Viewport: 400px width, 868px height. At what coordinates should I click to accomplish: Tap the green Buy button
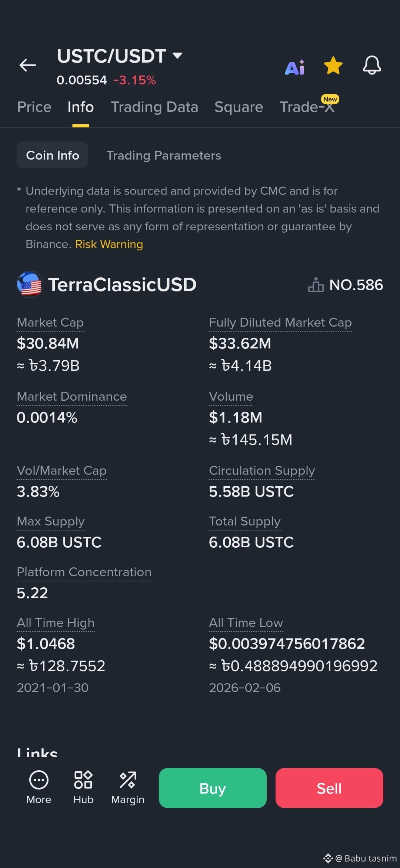(x=213, y=788)
